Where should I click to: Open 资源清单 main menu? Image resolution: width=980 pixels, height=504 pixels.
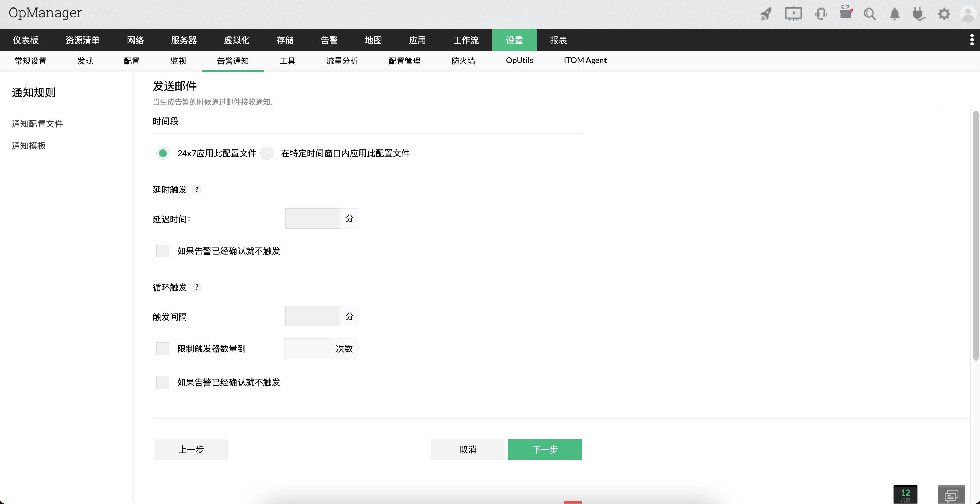point(82,40)
